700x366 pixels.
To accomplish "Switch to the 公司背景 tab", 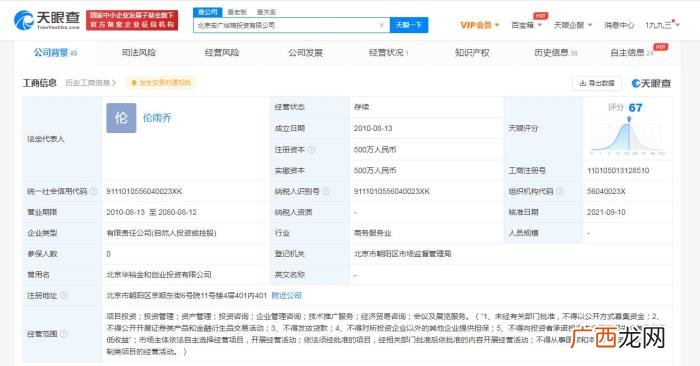I will tap(55, 53).
